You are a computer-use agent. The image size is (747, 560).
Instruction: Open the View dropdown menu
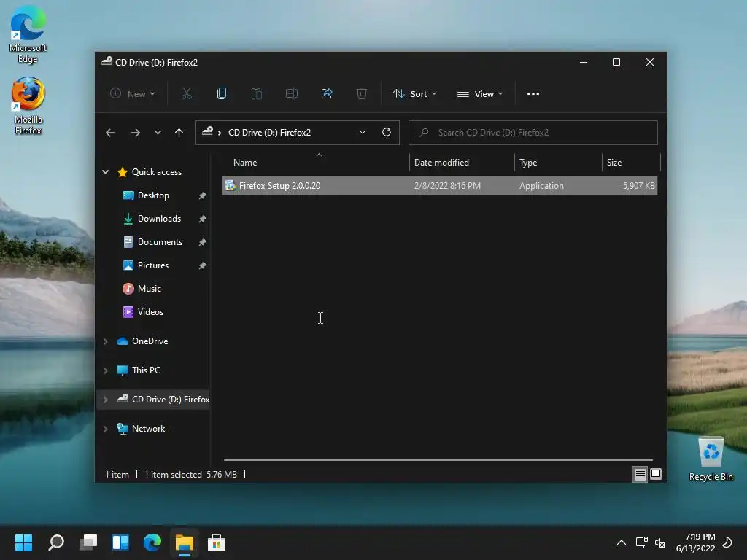click(x=480, y=94)
